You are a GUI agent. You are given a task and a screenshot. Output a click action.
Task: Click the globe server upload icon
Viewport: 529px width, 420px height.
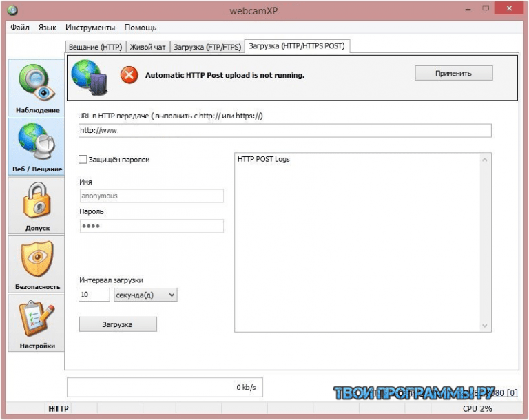click(x=89, y=75)
